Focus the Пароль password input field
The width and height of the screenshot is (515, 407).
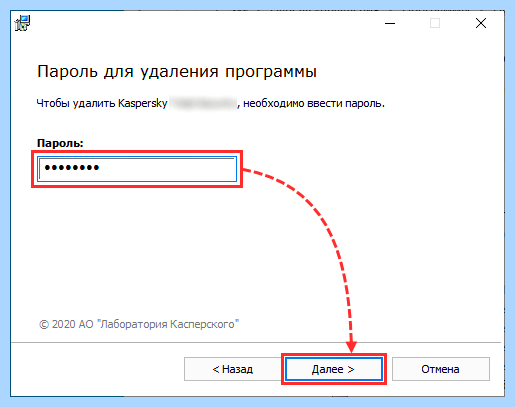click(137, 169)
